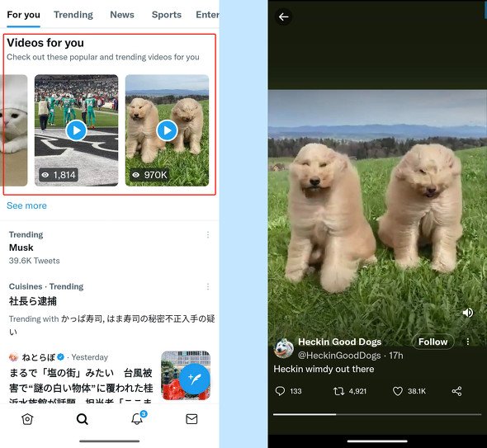Open the cat video thumbnail
Screen dimensions: 487x448
click(x=14, y=130)
